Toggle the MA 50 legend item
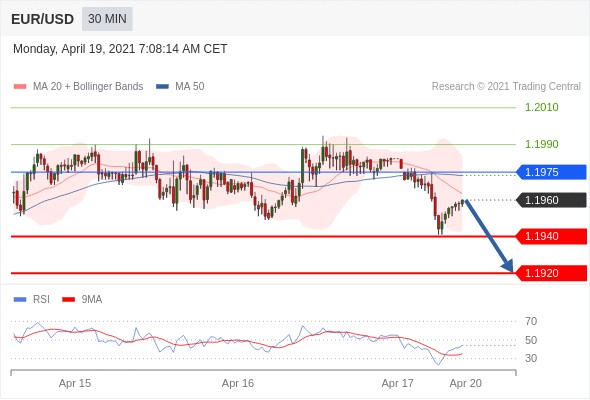 point(180,87)
